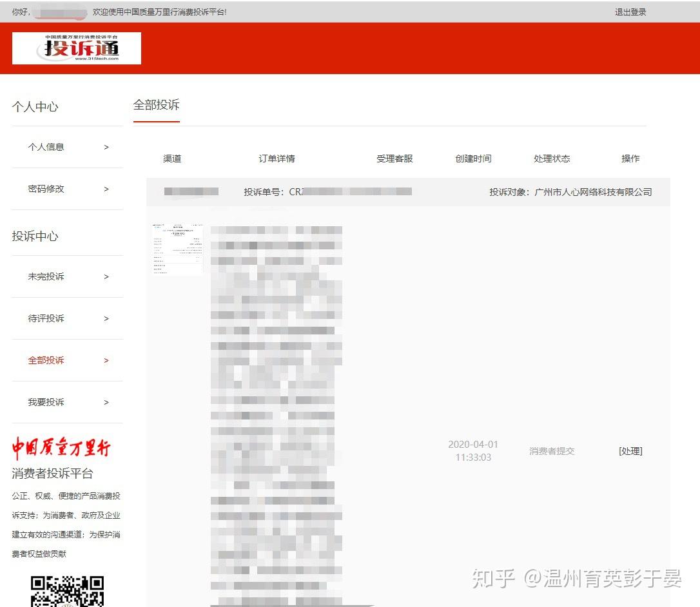Select the 投诉中心 section heading
The height and width of the screenshot is (607, 700).
(35, 236)
